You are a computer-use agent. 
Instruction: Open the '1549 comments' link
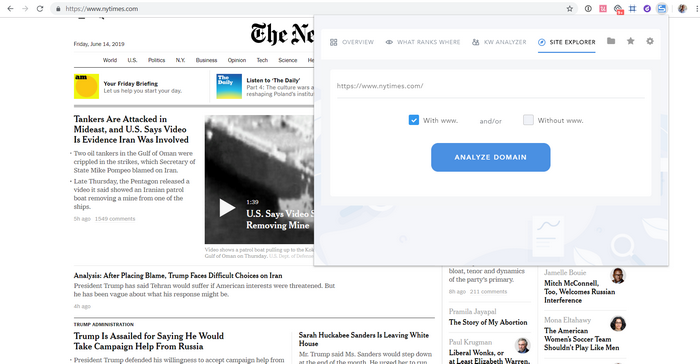tap(115, 219)
